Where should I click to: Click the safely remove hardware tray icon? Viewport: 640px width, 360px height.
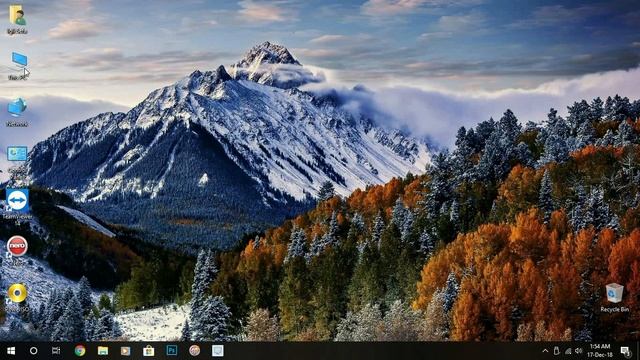[x=556, y=351]
